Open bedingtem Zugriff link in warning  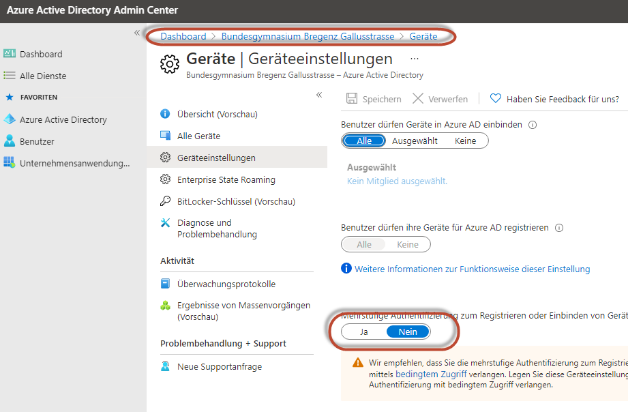[x=431, y=374]
